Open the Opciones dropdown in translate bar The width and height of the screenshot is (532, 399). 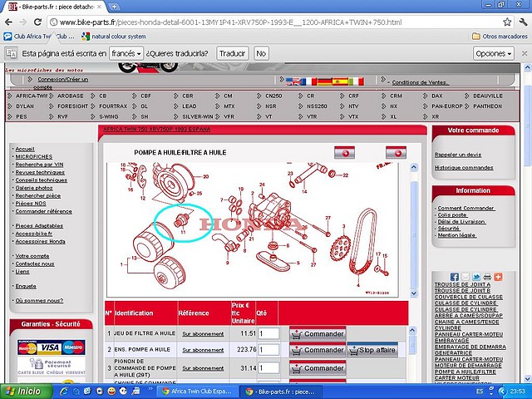[493, 53]
